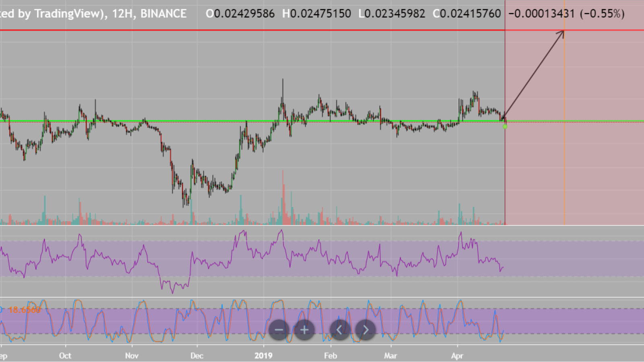This screenshot has width=644, height=362.
Task: Zoom out the chart with minus button
Action: 279,330
